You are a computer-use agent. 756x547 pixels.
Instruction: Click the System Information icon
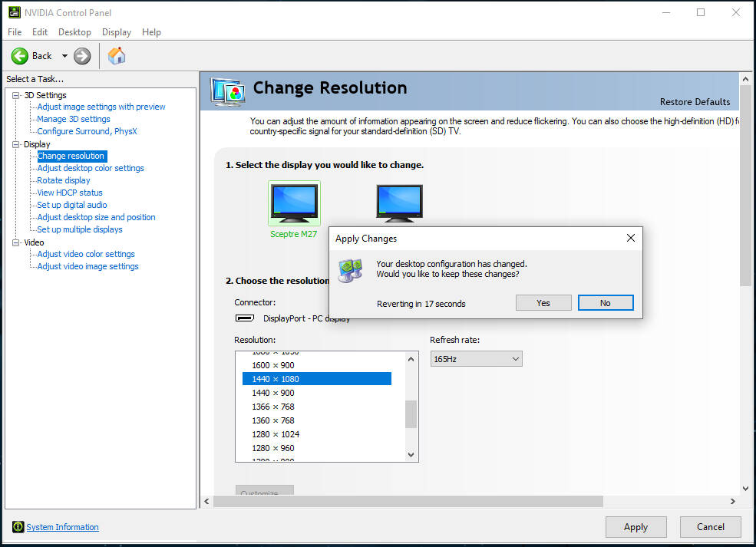click(x=18, y=527)
